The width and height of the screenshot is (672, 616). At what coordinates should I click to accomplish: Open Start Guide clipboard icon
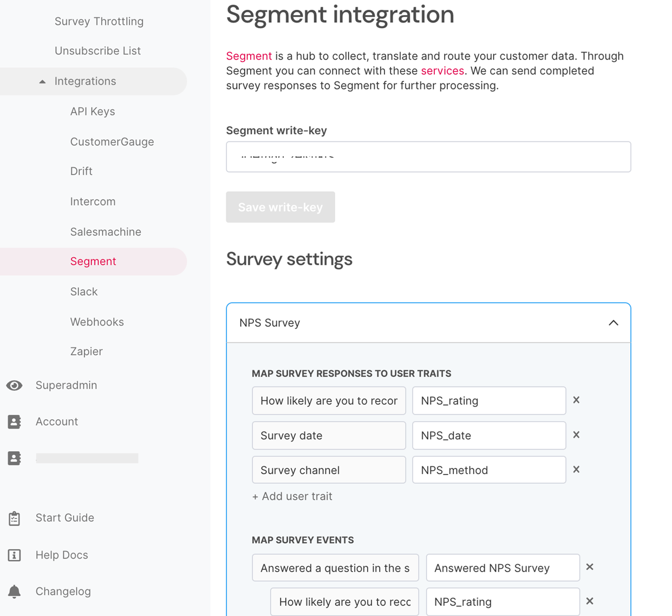pyautogui.click(x=15, y=518)
